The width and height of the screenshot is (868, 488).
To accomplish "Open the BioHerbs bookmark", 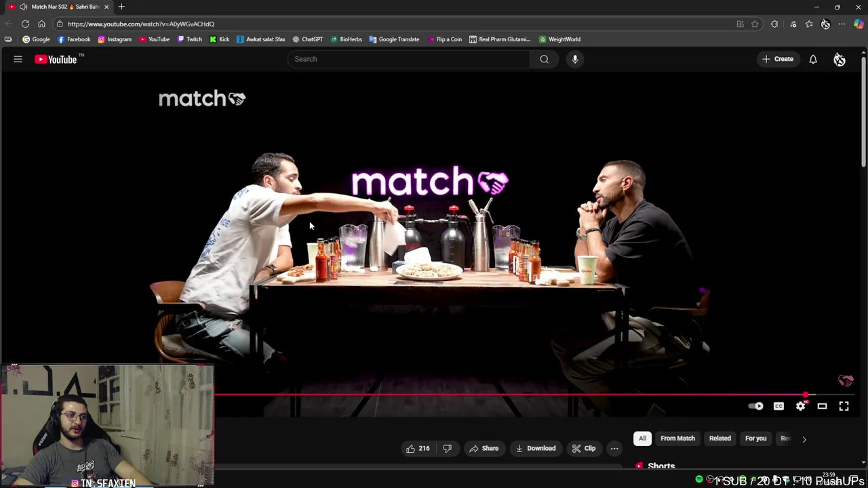I will 347,39.
